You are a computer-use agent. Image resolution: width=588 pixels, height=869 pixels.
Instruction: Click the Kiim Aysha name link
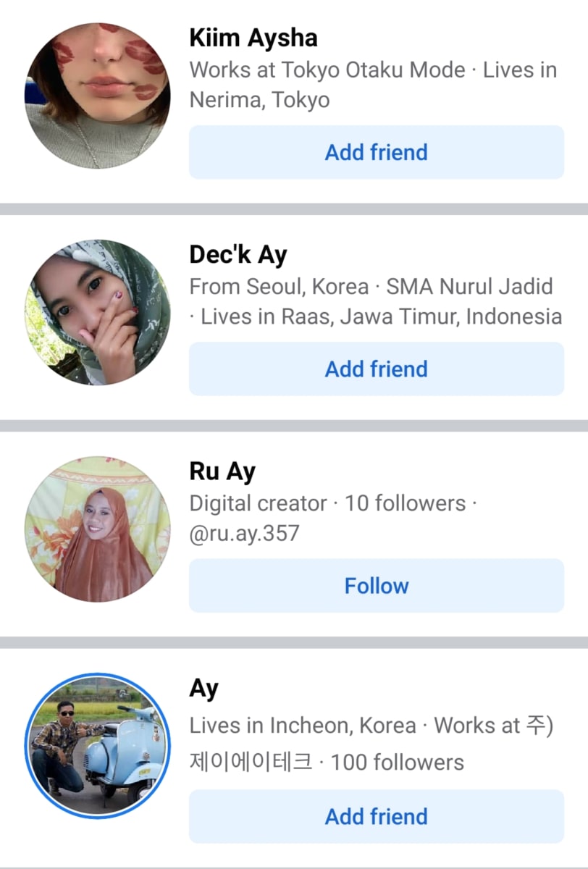[x=253, y=38]
